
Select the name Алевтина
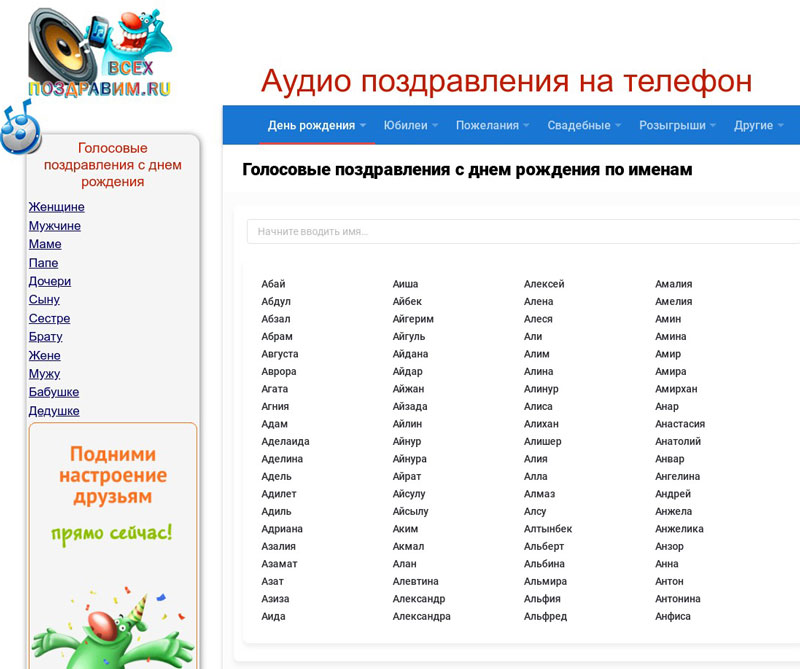(415, 581)
